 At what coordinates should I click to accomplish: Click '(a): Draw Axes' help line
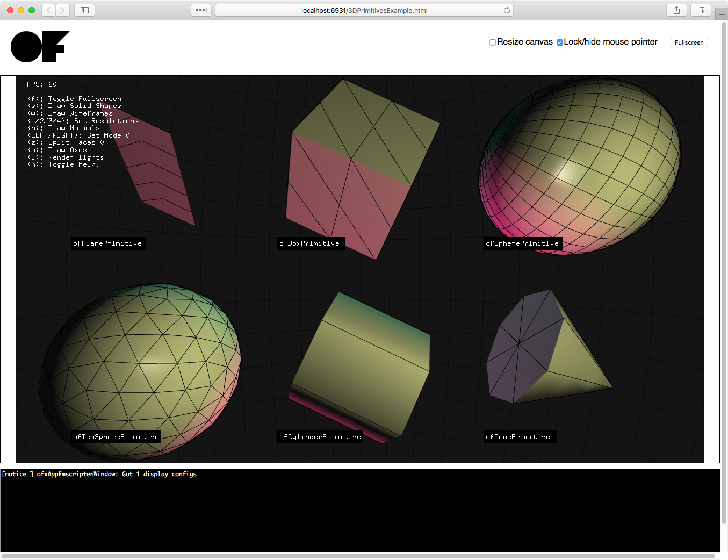pos(57,150)
